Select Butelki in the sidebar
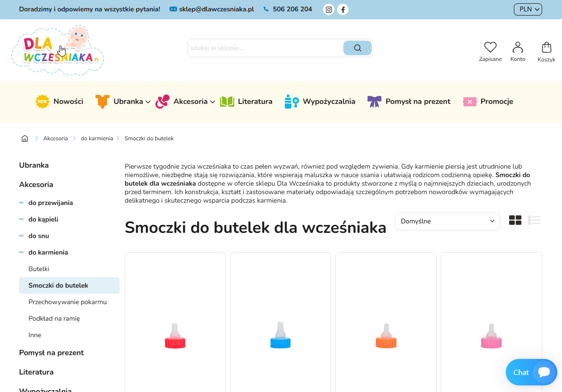562x392 pixels. (x=38, y=269)
